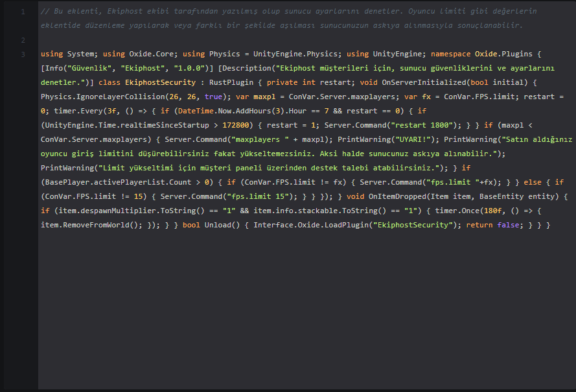The image size is (576, 392).
Task: Click the "maxplayers " string literal
Action: [260, 139]
